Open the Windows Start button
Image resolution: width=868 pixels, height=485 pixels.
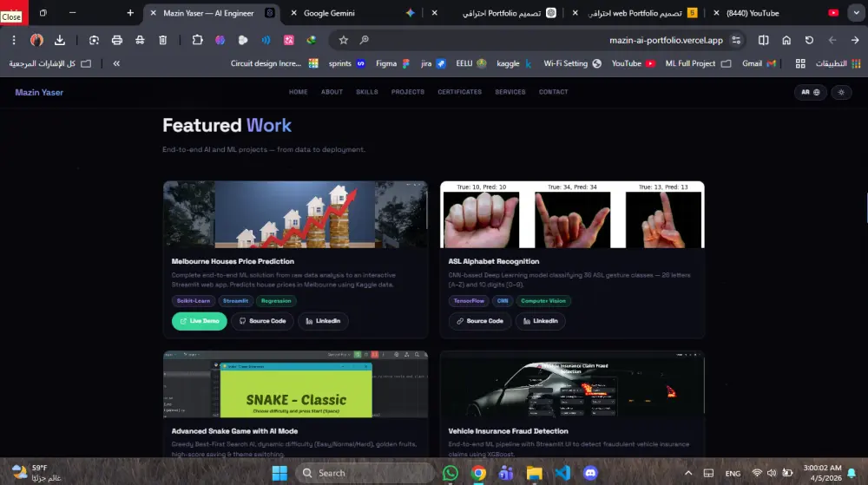pos(279,473)
